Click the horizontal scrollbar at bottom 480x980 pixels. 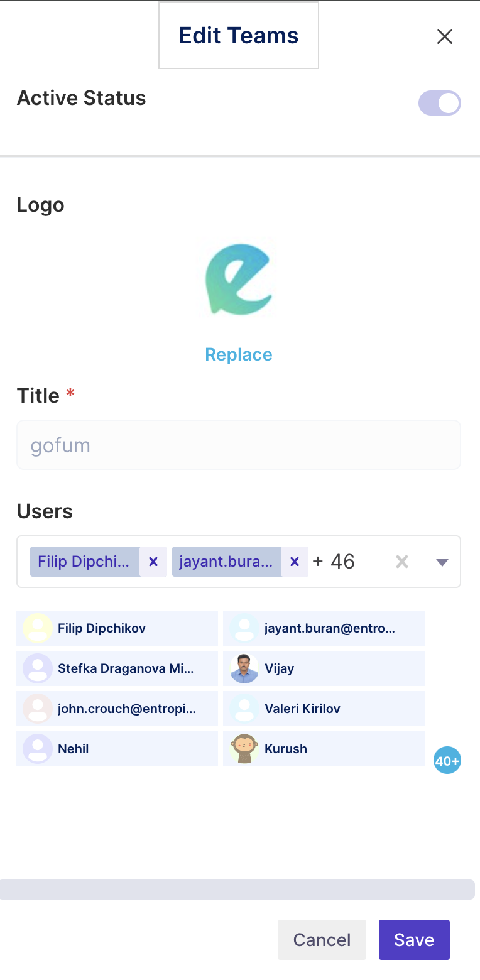pyautogui.click(x=237, y=890)
